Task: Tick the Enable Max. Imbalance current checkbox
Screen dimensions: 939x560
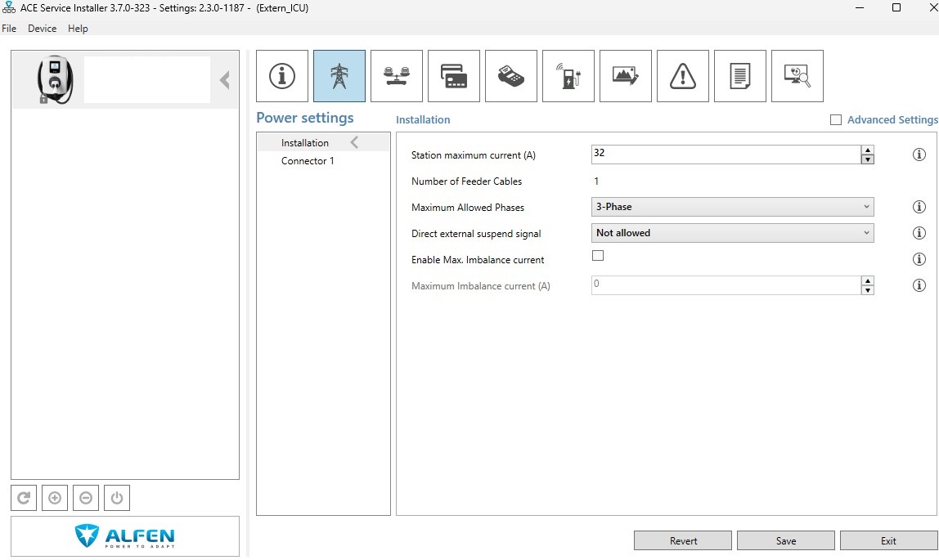Action: (598, 255)
